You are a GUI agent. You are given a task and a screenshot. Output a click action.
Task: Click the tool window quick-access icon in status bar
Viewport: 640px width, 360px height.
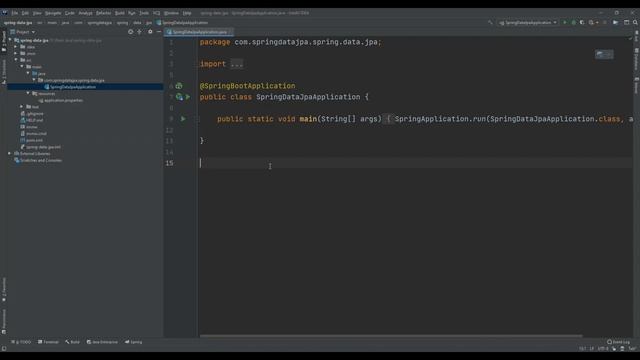click(4, 349)
